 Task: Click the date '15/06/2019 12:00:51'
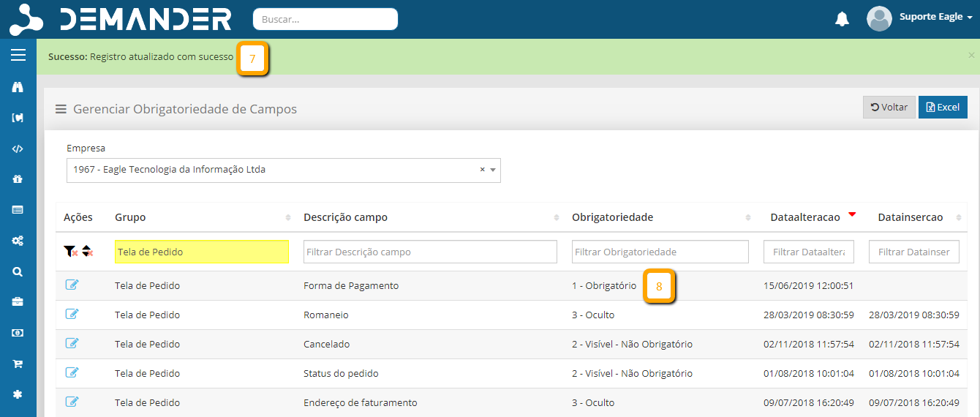pos(809,286)
